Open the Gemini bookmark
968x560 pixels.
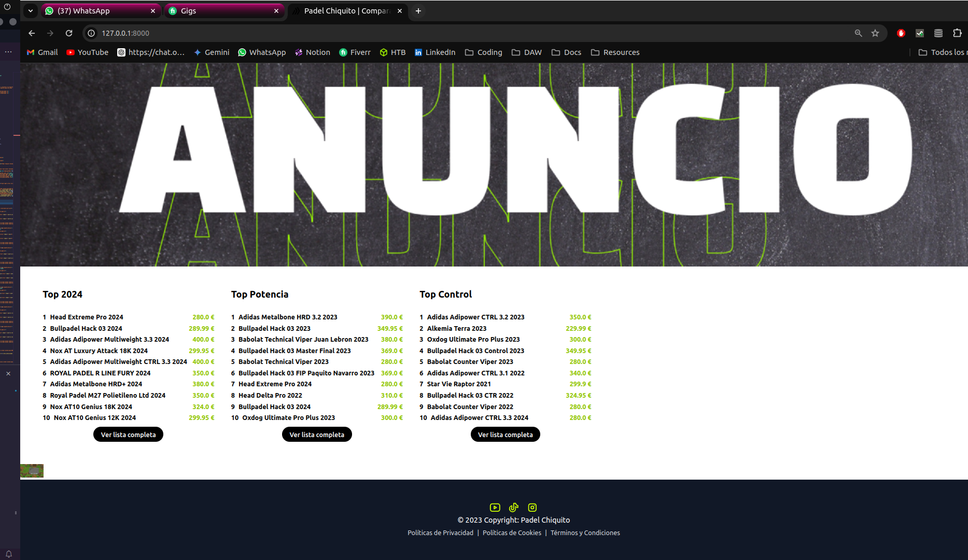tap(212, 52)
